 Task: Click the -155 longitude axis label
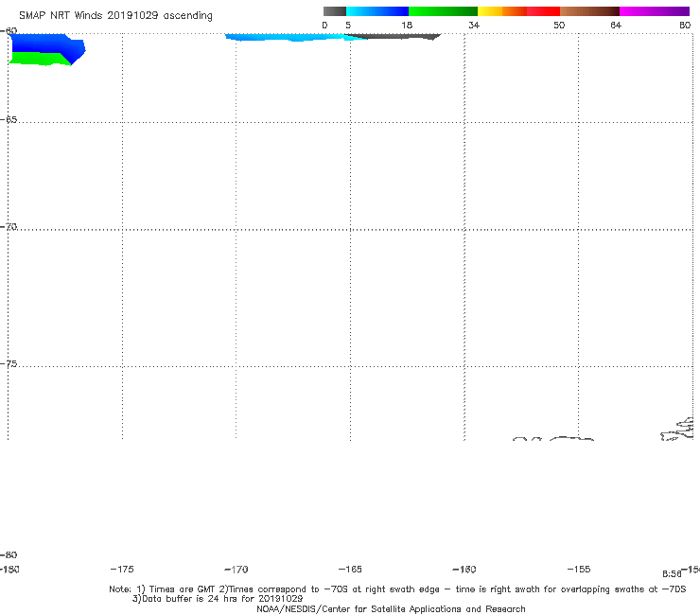pos(579,570)
